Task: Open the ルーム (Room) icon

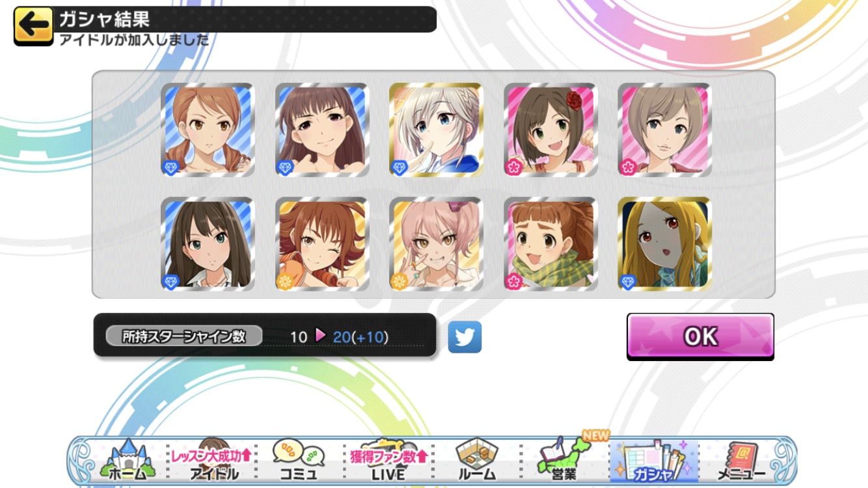Action: point(477,460)
